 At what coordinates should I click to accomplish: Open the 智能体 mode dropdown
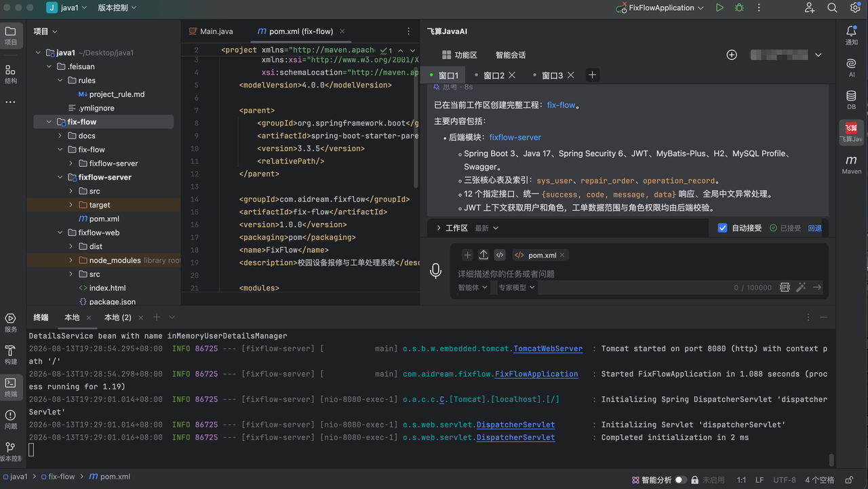click(473, 288)
